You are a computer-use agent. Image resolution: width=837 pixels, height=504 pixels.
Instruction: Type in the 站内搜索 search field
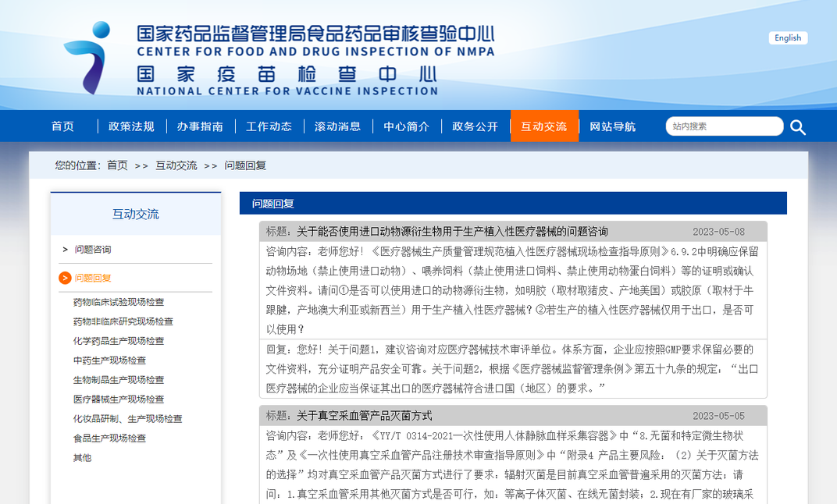(x=723, y=126)
